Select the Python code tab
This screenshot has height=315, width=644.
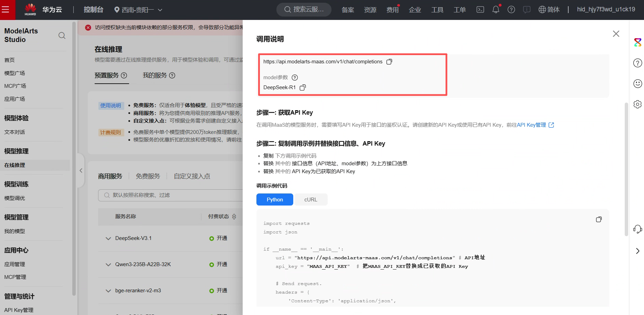pyautogui.click(x=275, y=200)
